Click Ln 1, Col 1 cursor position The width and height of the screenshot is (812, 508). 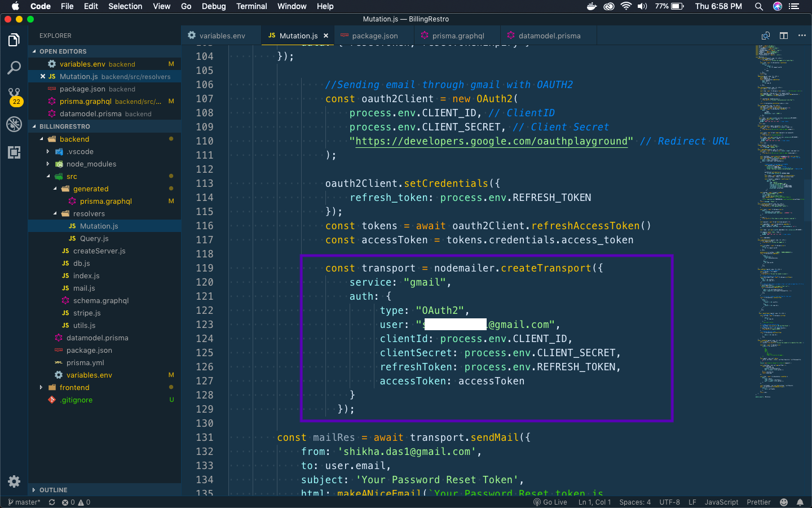pyautogui.click(x=594, y=502)
